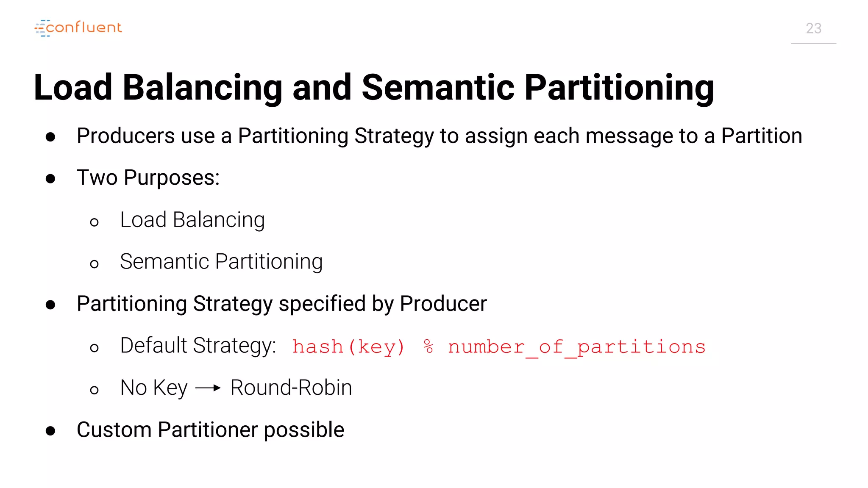Screen dimensions: 868x488
Task: Click the arrow between No Key and Round-Robin
Action: [208, 388]
